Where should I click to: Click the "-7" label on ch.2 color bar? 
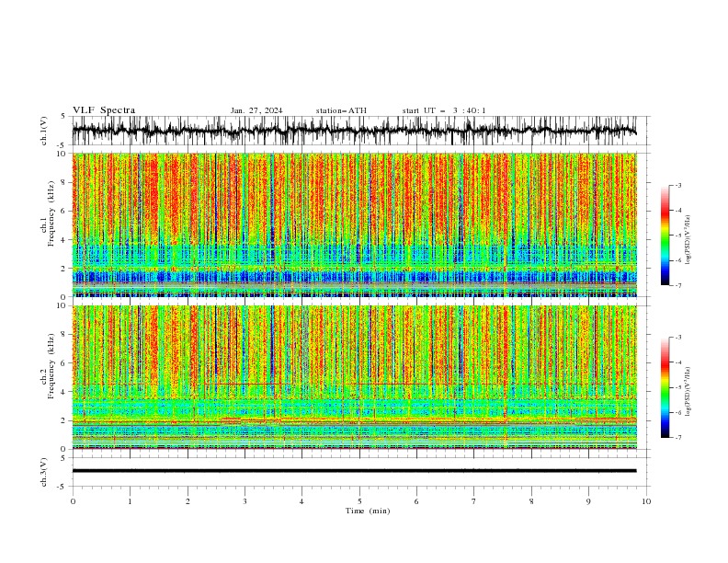click(x=678, y=437)
